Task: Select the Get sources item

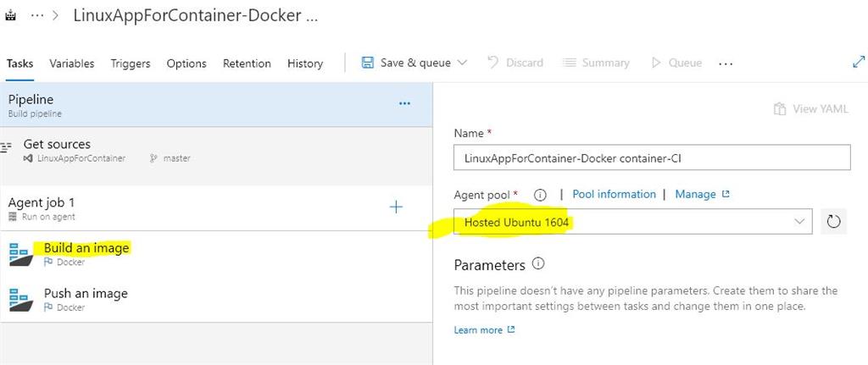Action: coord(57,145)
